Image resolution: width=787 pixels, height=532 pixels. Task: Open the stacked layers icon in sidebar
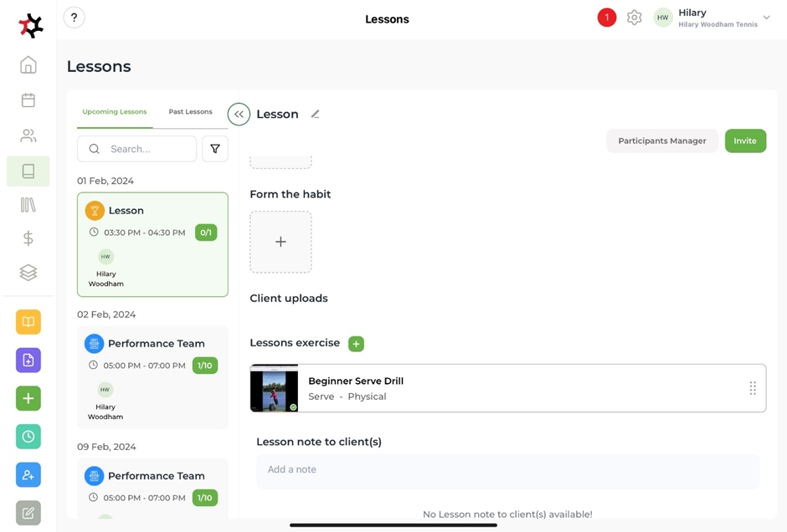(x=28, y=273)
